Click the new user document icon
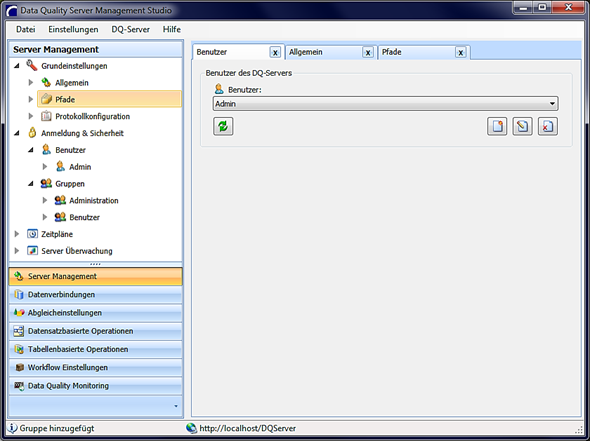This screenshot has height=441, width=590. (x=497, y=126)
